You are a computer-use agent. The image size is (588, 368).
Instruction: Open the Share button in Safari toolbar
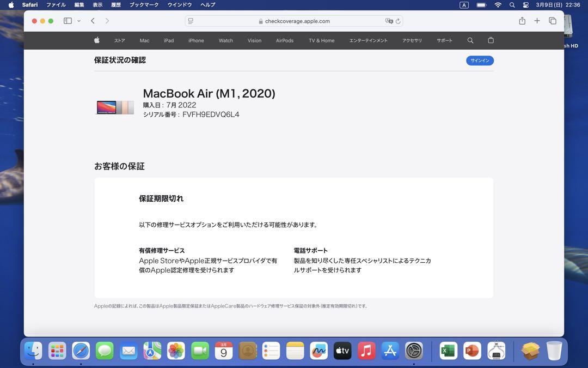pyautogui.click(x=522, y=21)
